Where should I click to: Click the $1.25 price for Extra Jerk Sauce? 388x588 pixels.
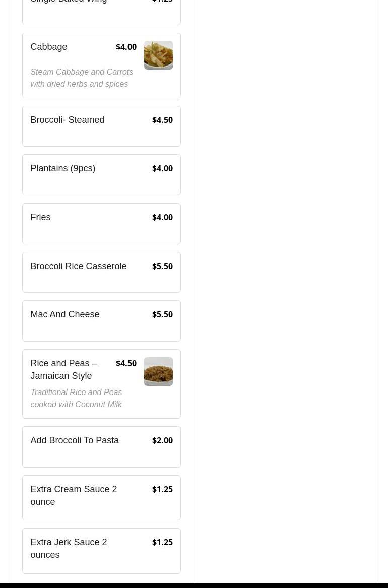(162, 542)
